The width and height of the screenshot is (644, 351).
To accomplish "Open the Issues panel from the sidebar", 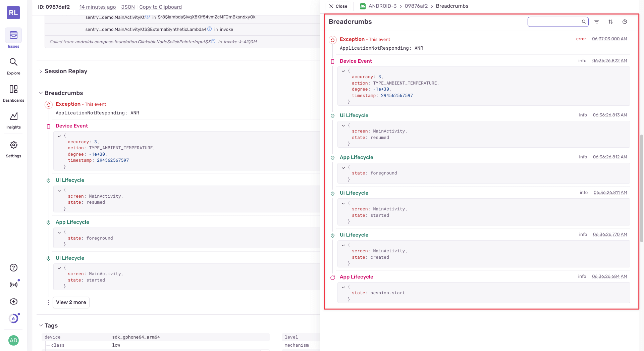I will coord(13,38).
